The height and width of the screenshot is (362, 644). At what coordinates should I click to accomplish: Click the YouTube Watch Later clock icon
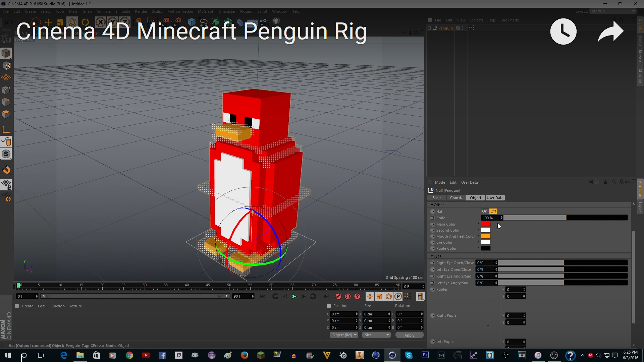[x=563, y=32]
